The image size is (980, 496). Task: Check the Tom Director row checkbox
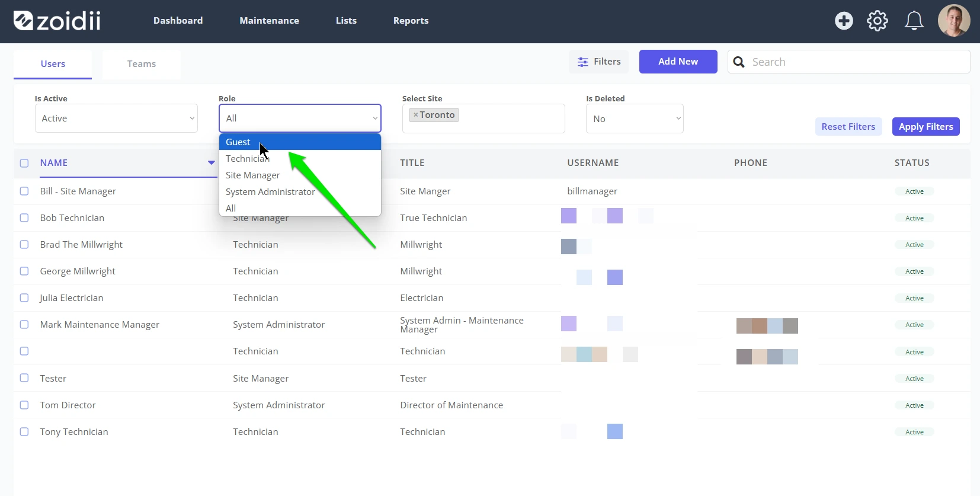[x=24, y=405]
